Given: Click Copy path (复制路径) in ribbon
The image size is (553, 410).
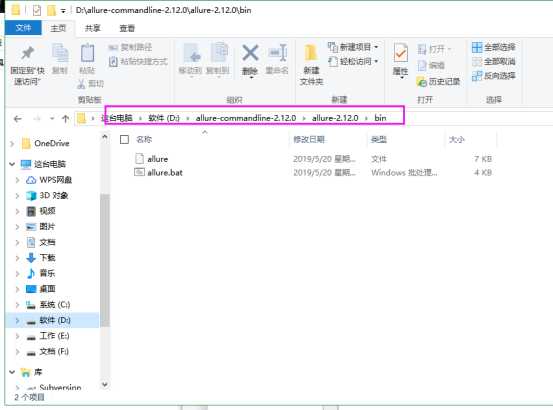Looking at the screenshot, I should pyautogui.click(x=130, y=47).
